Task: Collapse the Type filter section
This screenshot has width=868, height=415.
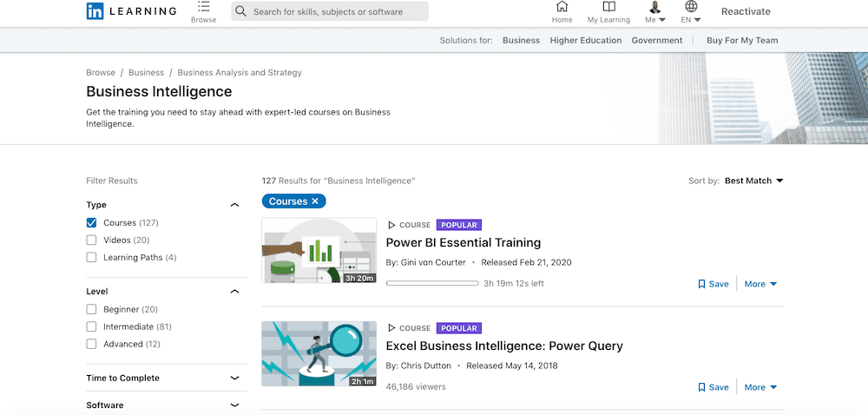Action: pyautogui.click(x=234, y=205)
